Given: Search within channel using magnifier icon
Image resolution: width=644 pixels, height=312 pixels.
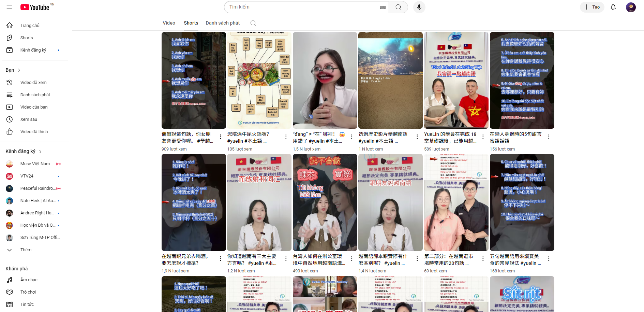Looking at the screenshot, I should [253, 23].
